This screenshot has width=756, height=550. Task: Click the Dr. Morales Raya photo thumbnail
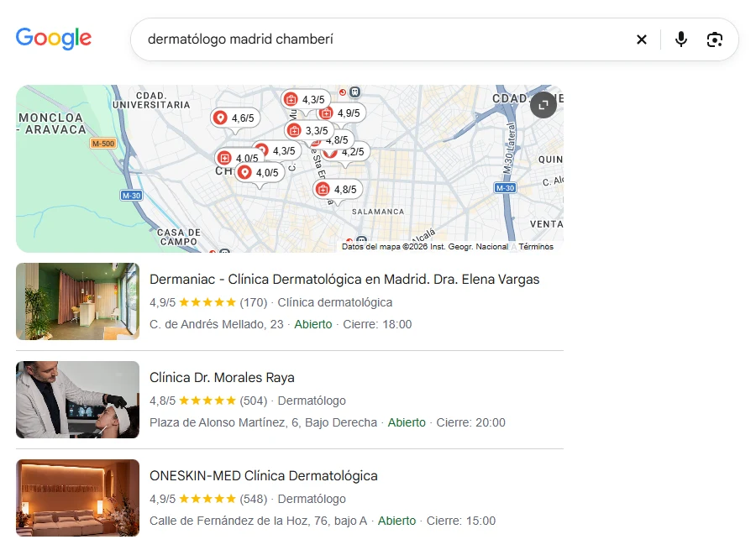[x=77, y=400]
